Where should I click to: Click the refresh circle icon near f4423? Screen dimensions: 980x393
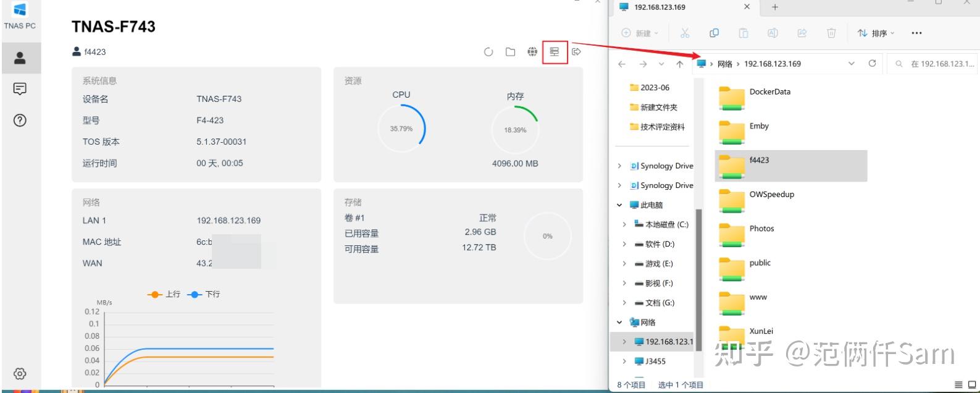pyautogui.click(x=488, y=52)
